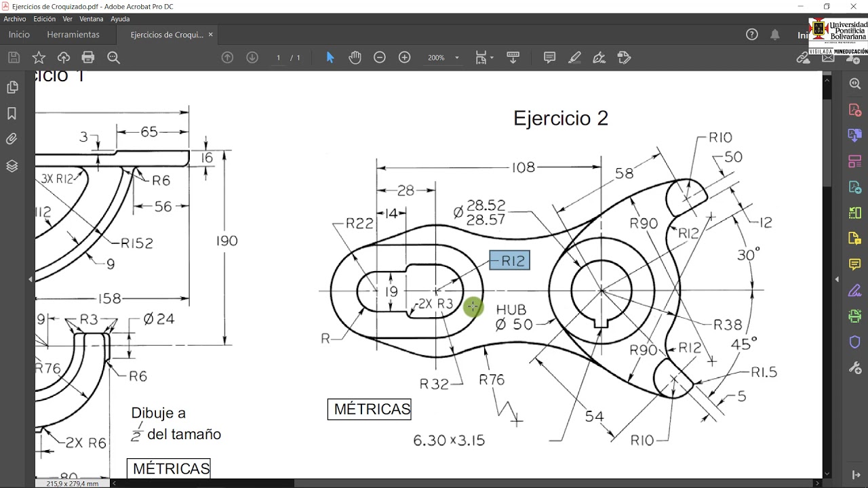This screenshot has height=488, width=868.
Task: Open the Create PDF tool in right pane
Action: [x=854, y=110]
